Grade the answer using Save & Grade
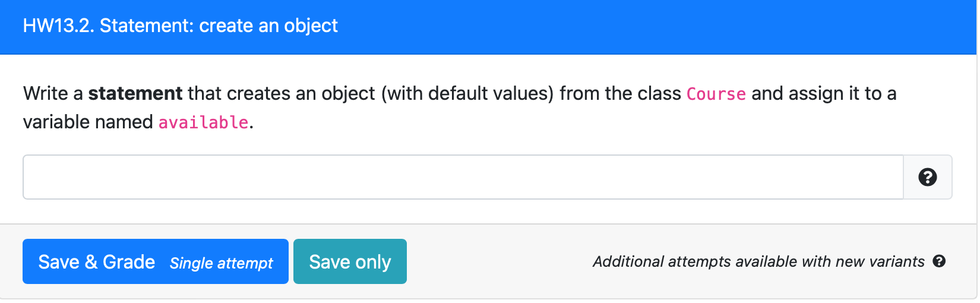Screen dimensions: 980x303 156,261
